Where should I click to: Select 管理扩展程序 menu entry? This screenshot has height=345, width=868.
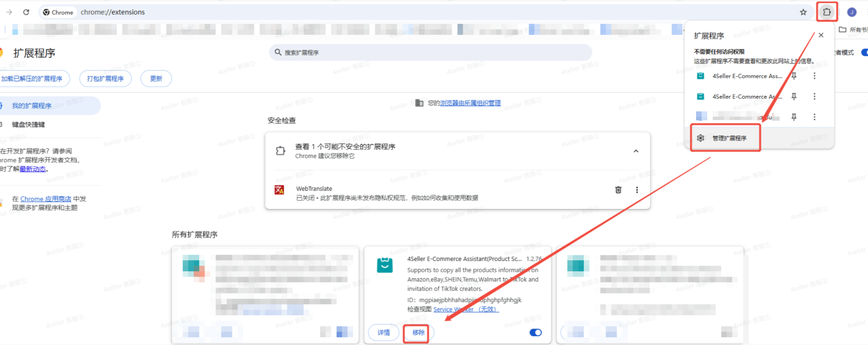pos(759,138)
